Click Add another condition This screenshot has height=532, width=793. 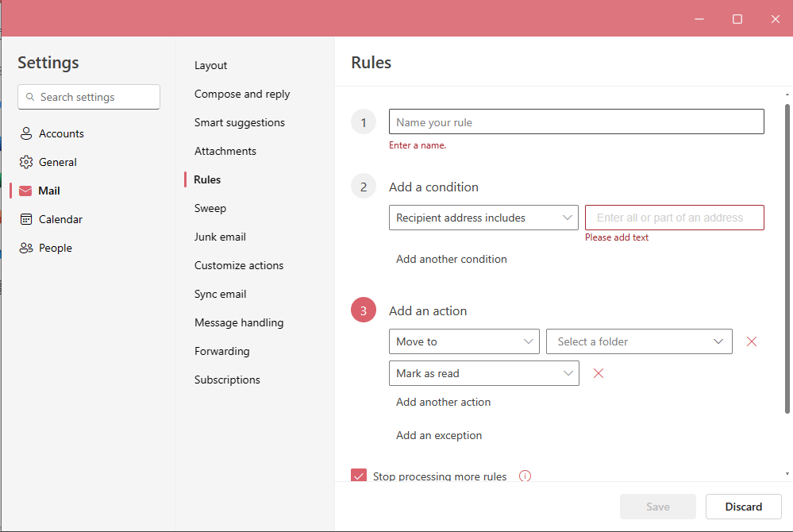point(451,259)
